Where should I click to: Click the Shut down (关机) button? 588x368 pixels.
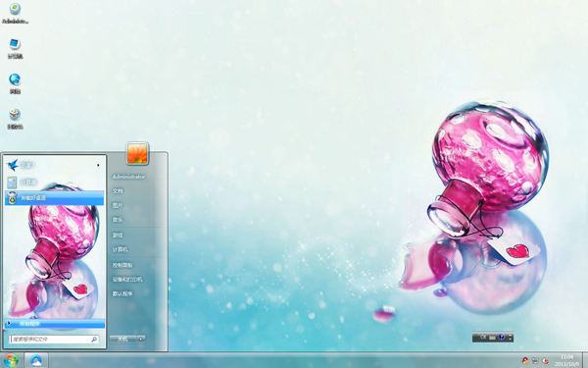tap(123, 340)
